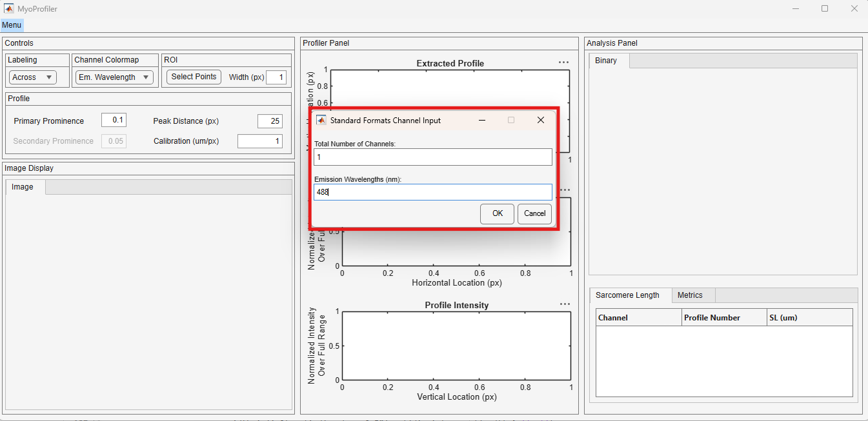Open the Profile Intensity plot options ellipsis
The width and height of the screenshot is (868, 421).
click(565, 304)
